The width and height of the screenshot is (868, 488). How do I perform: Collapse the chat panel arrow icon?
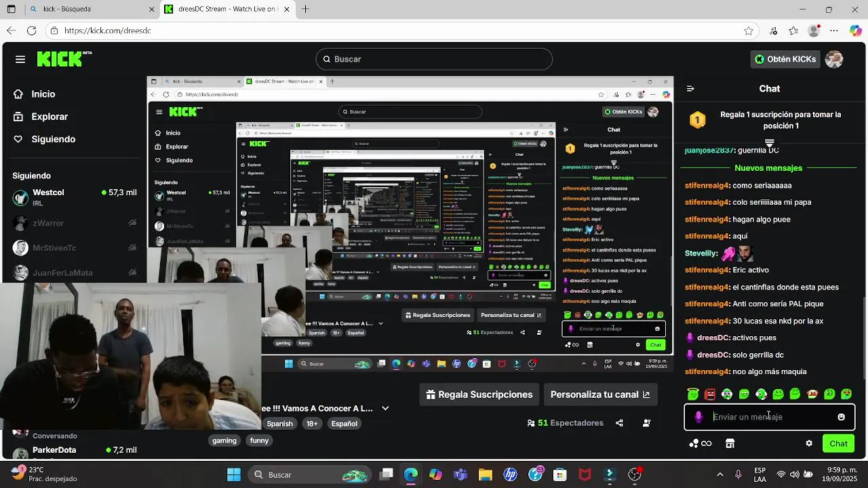tap(690, 89)
